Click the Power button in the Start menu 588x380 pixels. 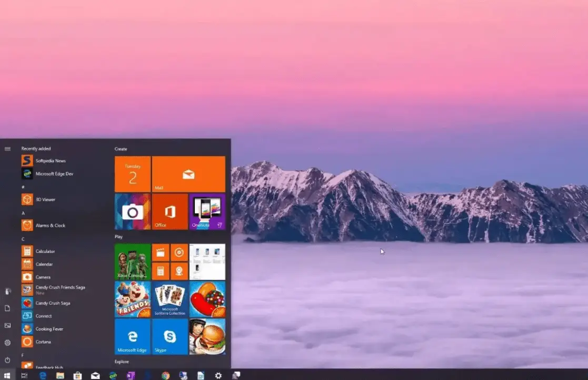7,360
